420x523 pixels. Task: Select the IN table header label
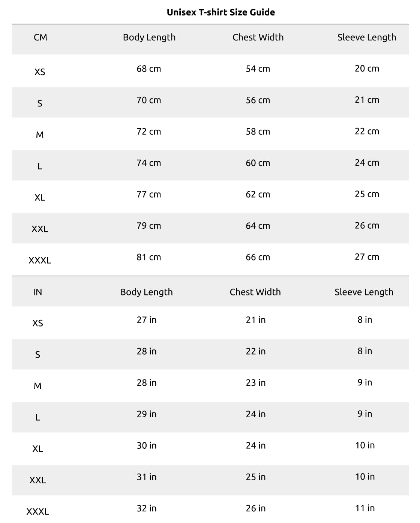[37, 292]
